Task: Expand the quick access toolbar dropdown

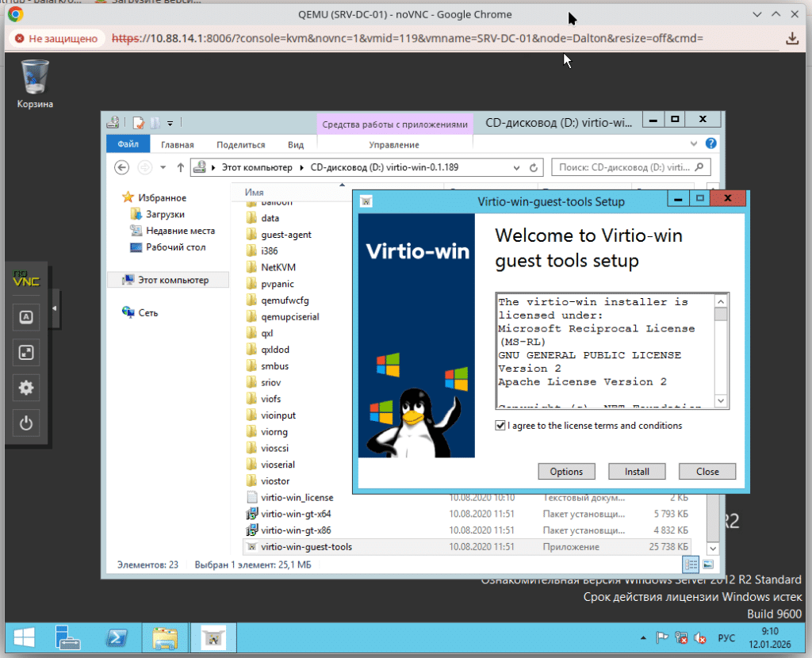Action: pos(169,123)
